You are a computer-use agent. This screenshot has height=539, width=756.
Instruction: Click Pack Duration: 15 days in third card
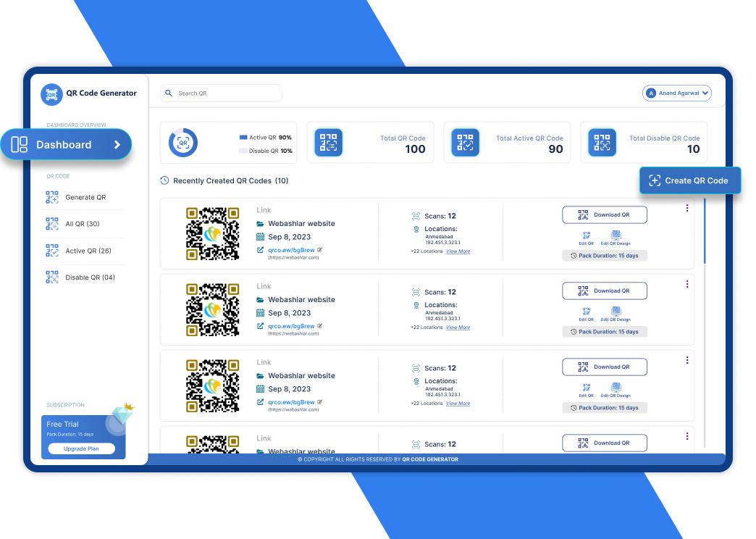[605, 408]
